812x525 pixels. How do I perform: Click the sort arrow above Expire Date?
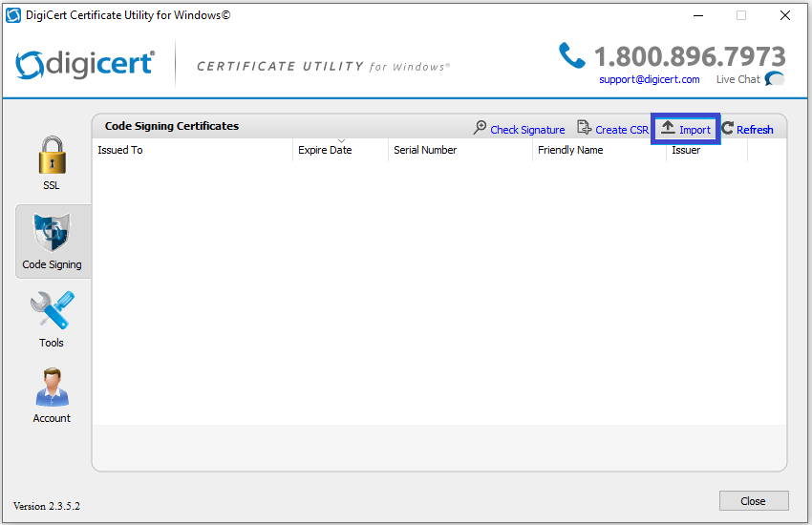coord(341,141)
